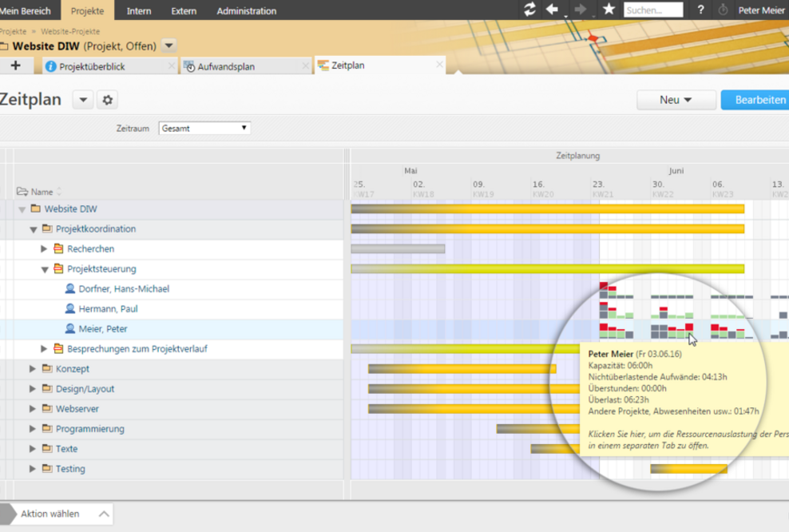
Task: Expand the Recherchen tree node
Action: 45,249
